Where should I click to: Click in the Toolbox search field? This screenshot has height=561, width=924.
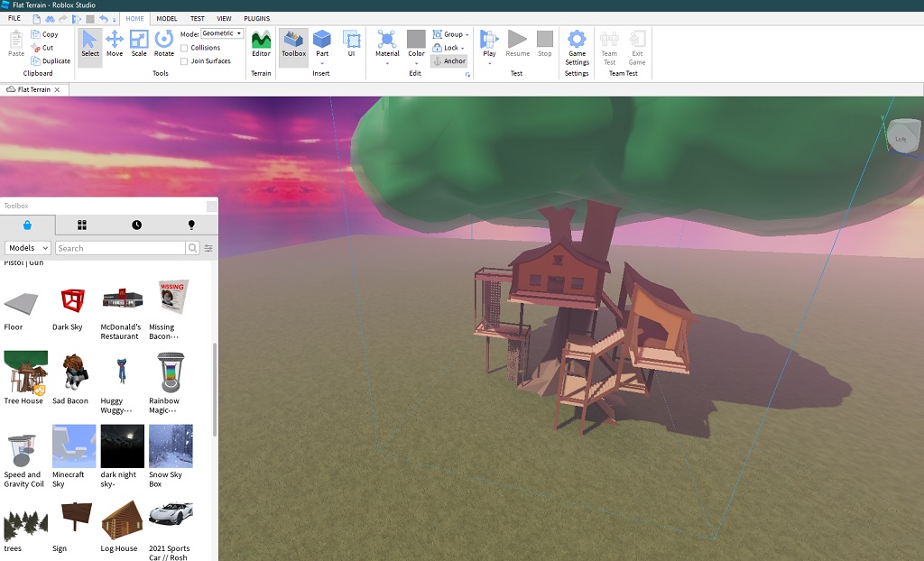point(120,248)
